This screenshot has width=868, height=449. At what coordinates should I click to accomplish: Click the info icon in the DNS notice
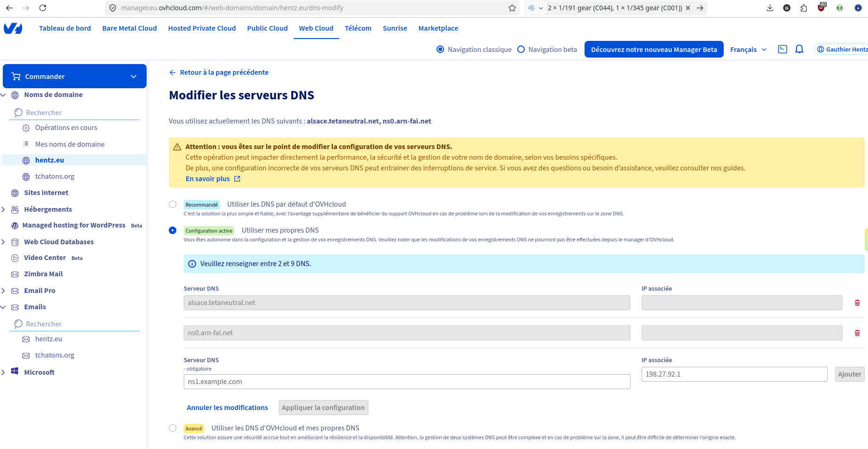192,264
